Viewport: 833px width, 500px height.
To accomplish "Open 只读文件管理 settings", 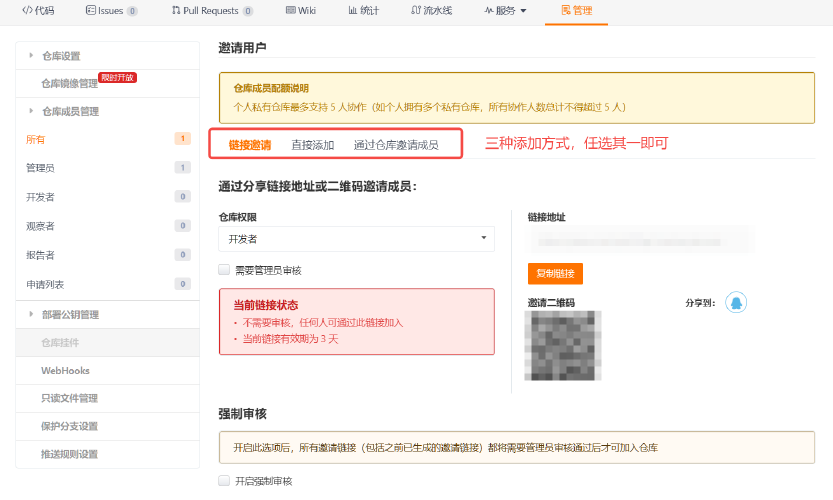I will pyautogui.click(x=108, y=399).
